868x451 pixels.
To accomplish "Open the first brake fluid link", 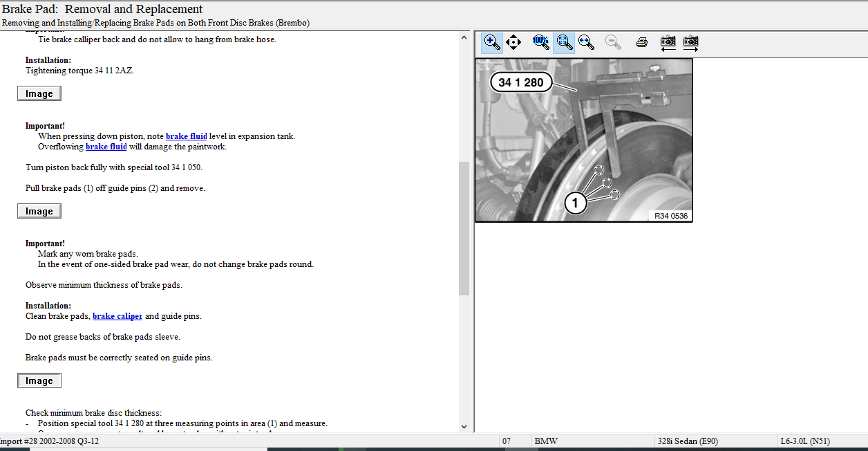I will pos(186,136).
